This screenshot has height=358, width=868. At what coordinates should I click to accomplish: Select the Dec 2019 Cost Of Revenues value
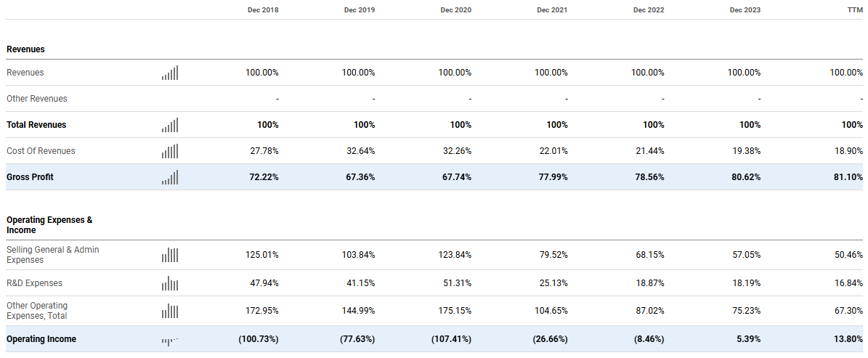click(359, 151)
